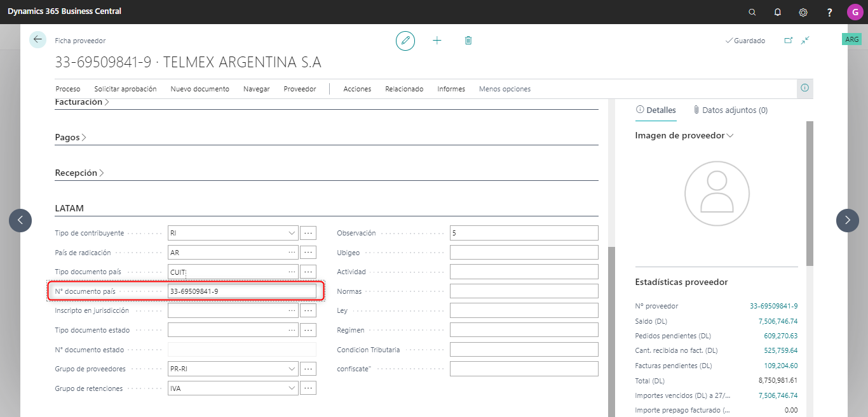Expand the Recepción section
The width and height of the screenshot is (868, 417).
coord(80,173)
